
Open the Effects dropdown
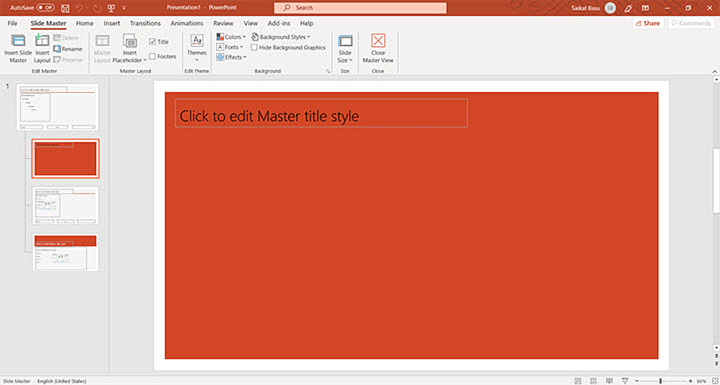pos(231,57)
